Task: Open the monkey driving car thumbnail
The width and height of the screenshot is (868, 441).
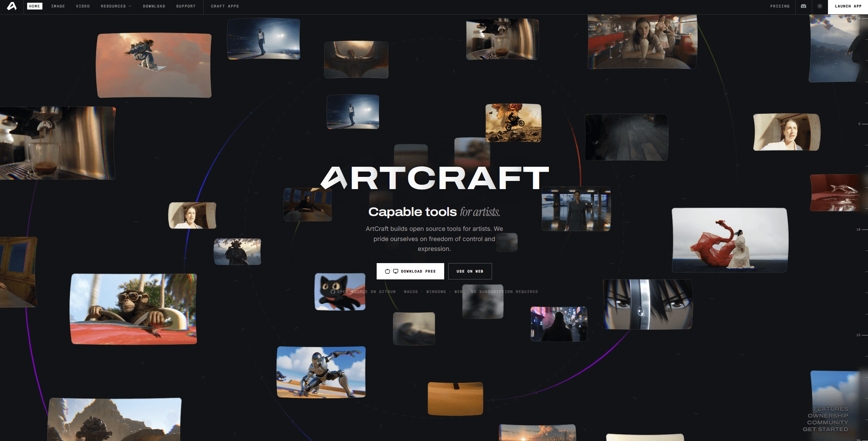Action: (133, 309)
